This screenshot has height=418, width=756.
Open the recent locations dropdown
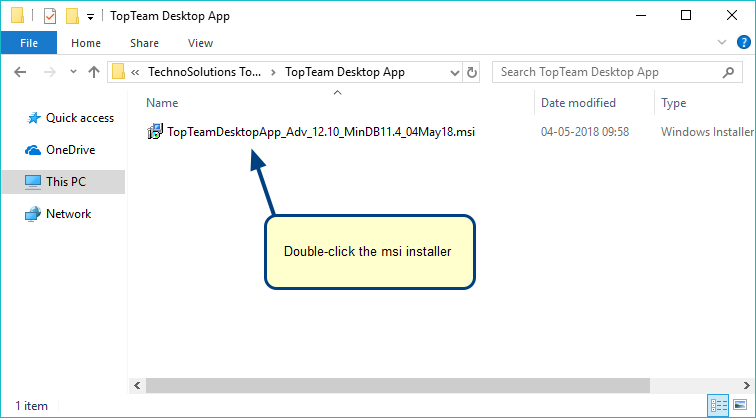click(x=73, y=72)
